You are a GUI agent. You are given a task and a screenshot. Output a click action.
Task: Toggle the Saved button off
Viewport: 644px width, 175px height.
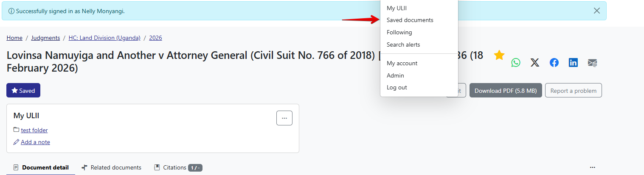point(23,90)
